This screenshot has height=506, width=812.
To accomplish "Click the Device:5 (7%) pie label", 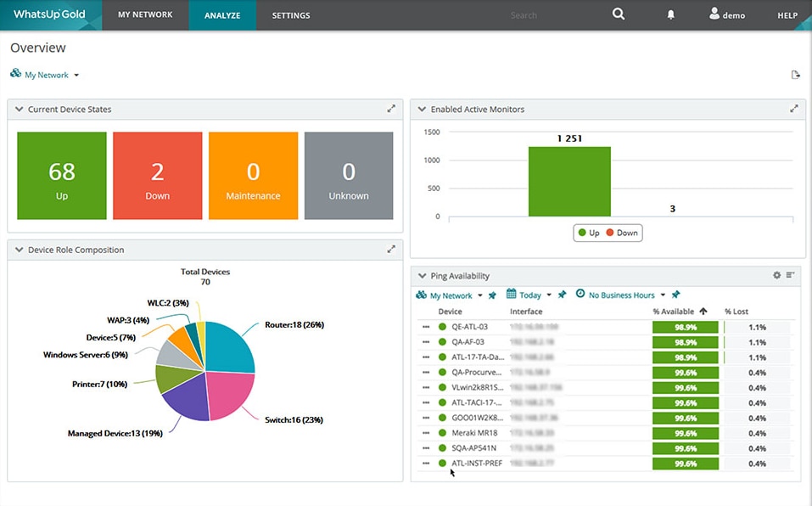I will 111,338.
